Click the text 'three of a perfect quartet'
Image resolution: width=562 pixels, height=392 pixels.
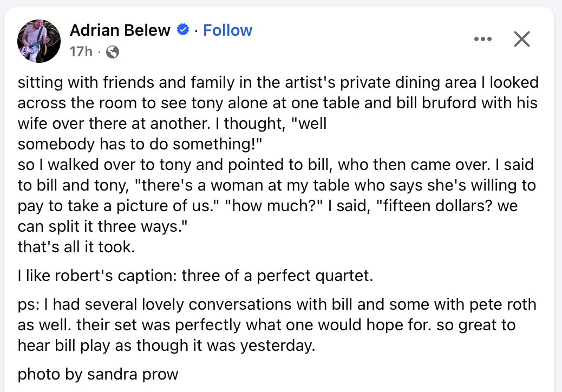point(277,276)
